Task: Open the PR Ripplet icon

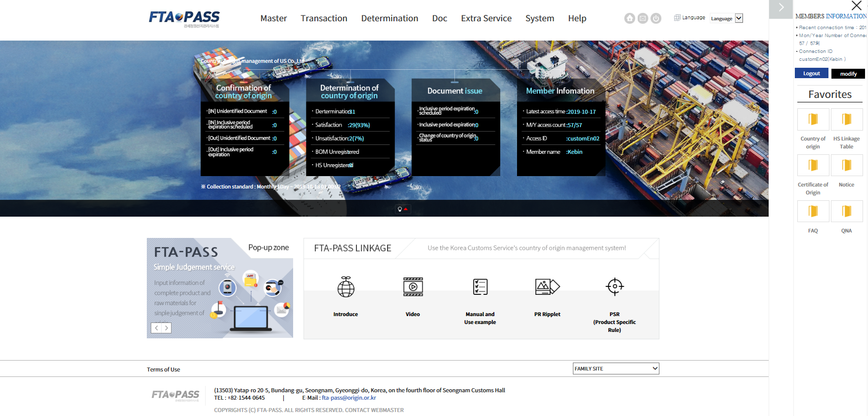Action: 547,287
